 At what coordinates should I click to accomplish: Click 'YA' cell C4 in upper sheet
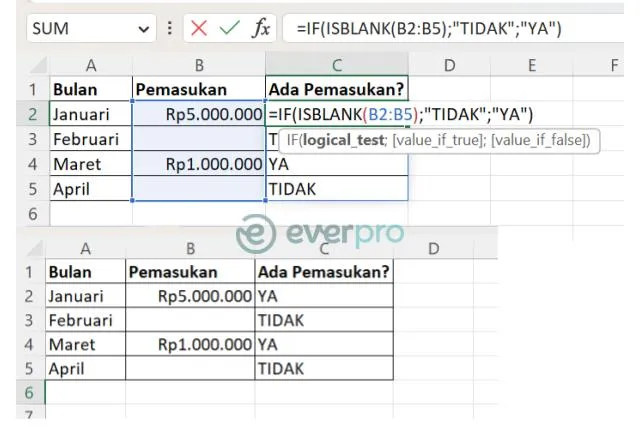(x=337, y=164)
